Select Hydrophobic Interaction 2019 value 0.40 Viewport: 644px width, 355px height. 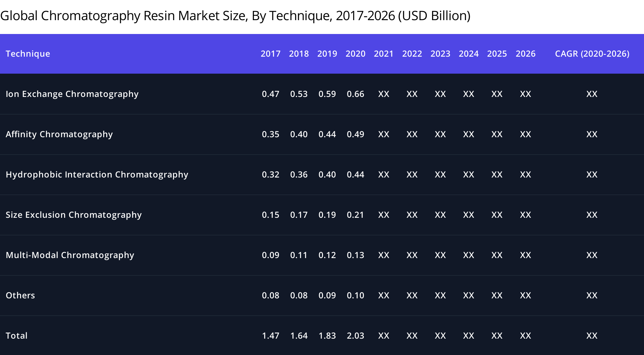click(x=327, y=175)
